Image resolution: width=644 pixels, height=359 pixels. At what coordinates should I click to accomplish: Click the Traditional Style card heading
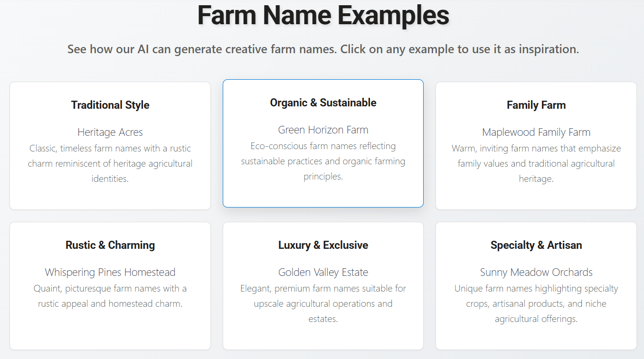click(110, 105)
